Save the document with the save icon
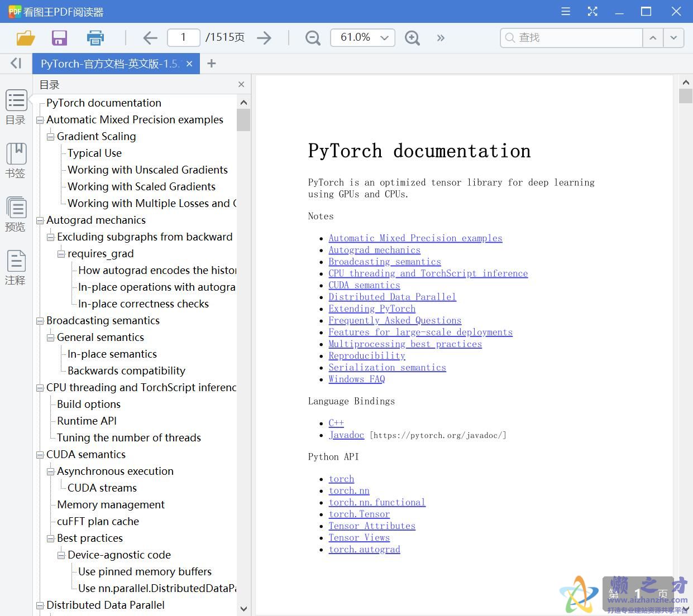Screen dimensions: 693x616 [x=59, y=38]
